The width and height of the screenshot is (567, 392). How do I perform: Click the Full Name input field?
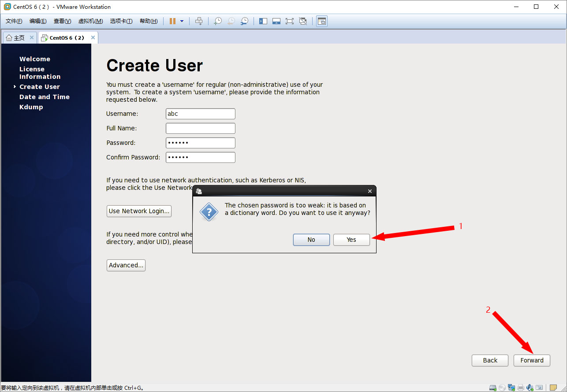click(x=201, y=128)
